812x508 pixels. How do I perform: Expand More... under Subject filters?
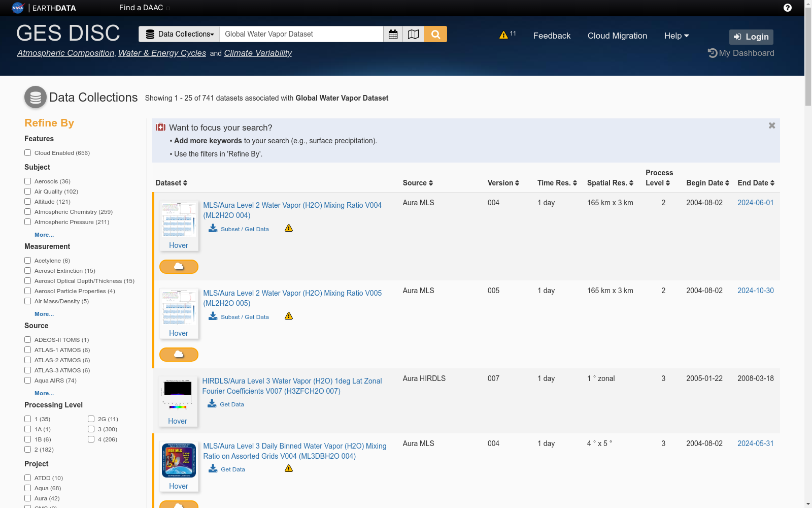44,235
